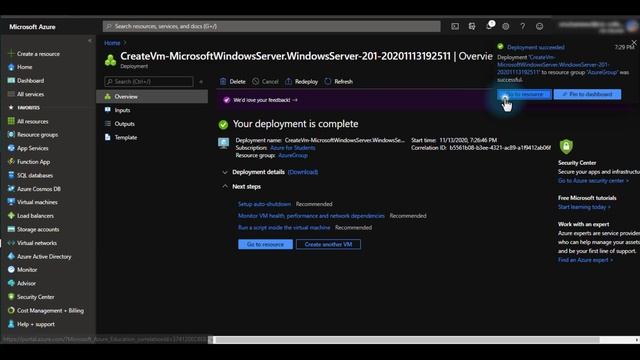This screenshot has width=640, height=360.
Task: Open All resources in sidebar
Action: [32, 121]
